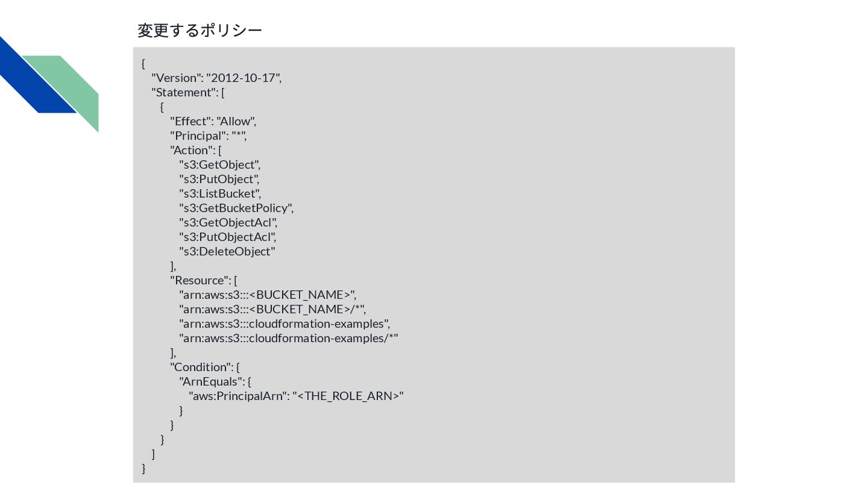
Task: Click the "Effect": "Allow" line
Action: pyautogui.click(x=213, y=121)
